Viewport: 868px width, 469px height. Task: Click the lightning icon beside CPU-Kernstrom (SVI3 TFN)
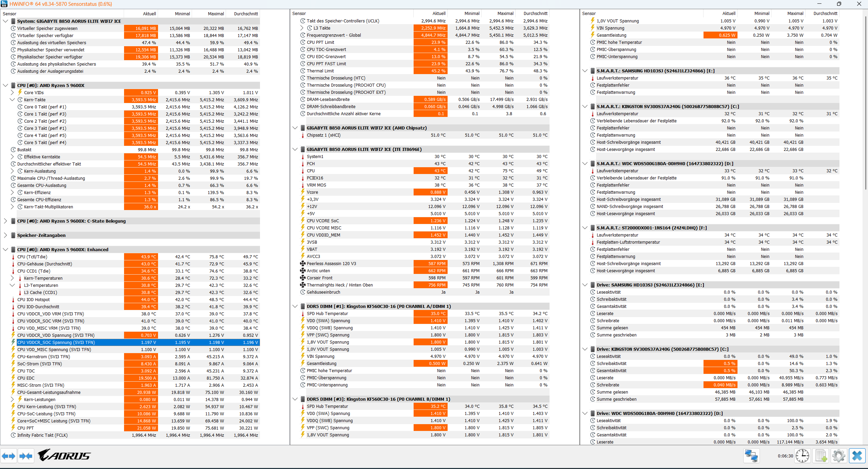click(x=13, y=357)
